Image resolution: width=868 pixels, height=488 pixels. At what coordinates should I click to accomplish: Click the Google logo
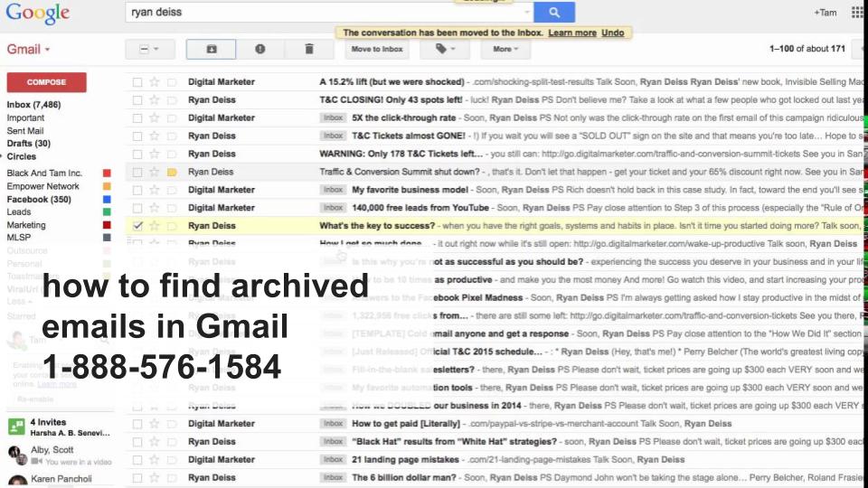pyautogui.click(x=38, y=14)
